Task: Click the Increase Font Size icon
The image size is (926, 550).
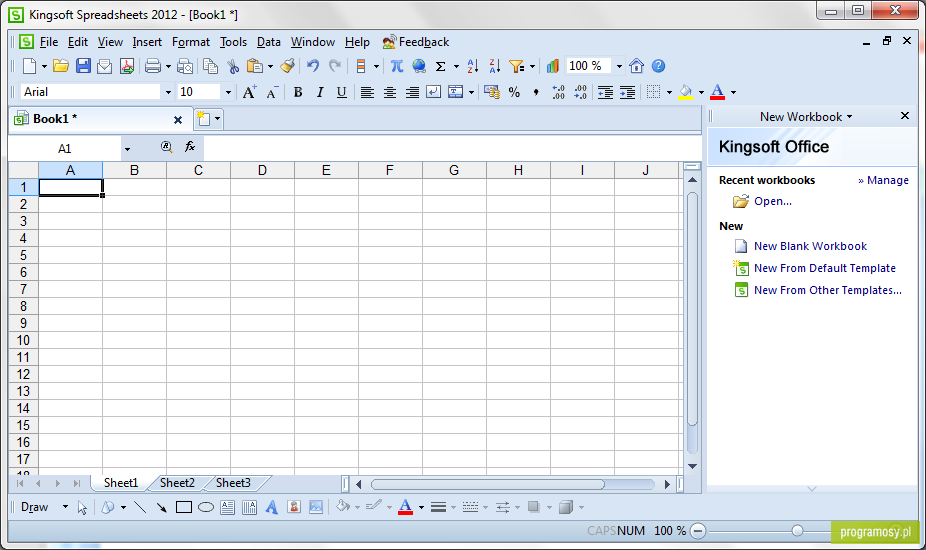Action: [x=249, y=92]
